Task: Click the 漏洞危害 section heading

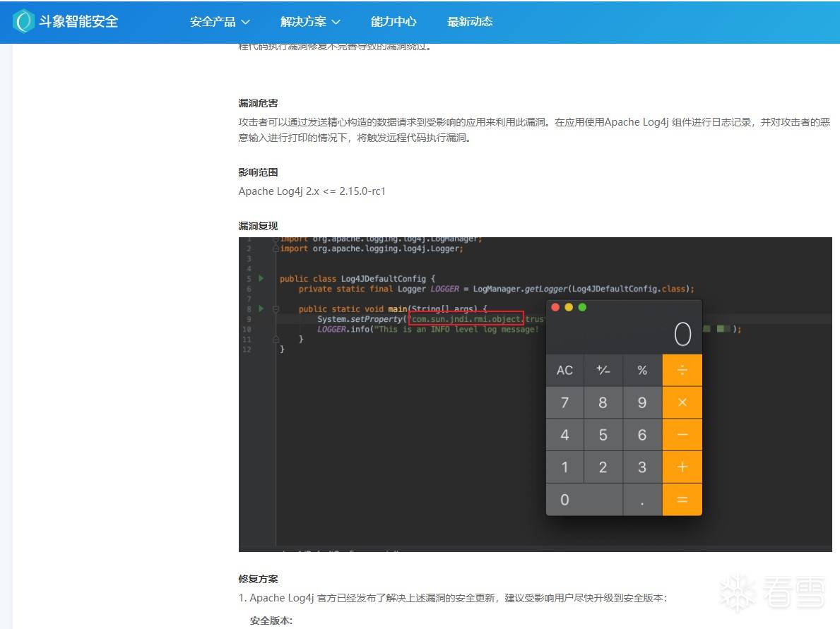Action: point(258,103)
